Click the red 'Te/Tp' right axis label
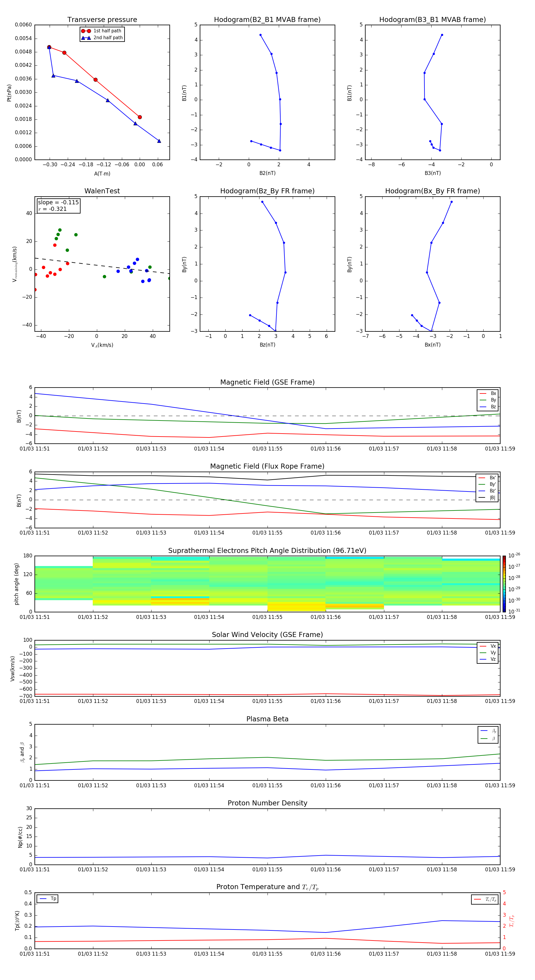Viewport: 535px width, 980px height. 512,921
